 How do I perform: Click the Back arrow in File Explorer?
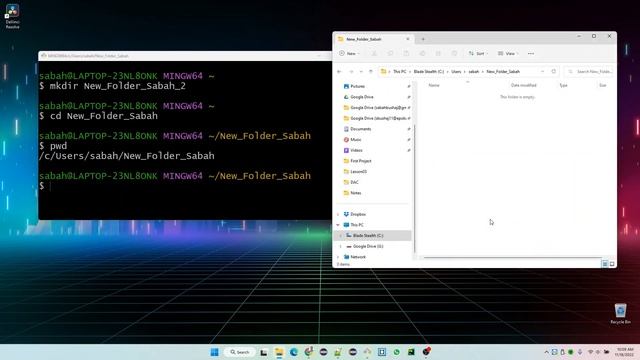point(339,71)
